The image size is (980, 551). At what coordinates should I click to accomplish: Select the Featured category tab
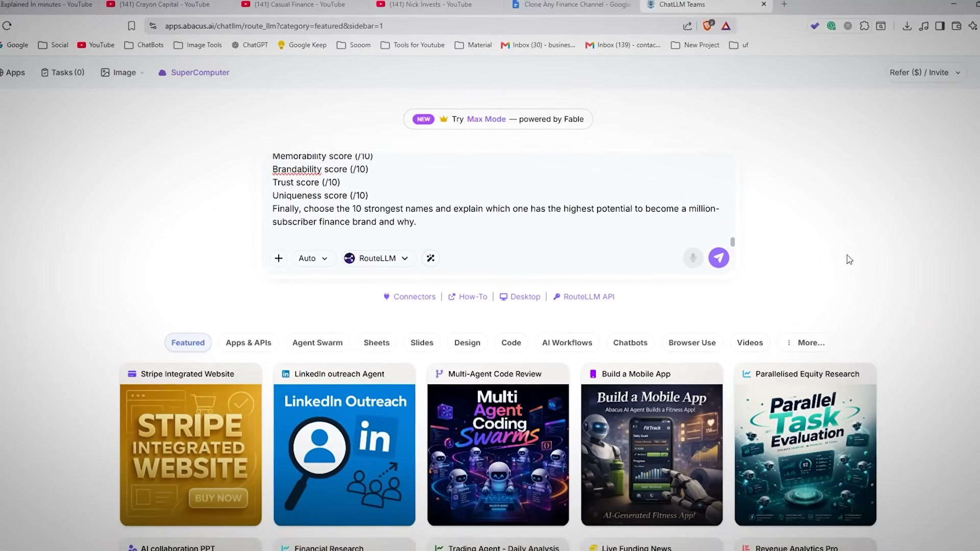click(x=188, y=343)
